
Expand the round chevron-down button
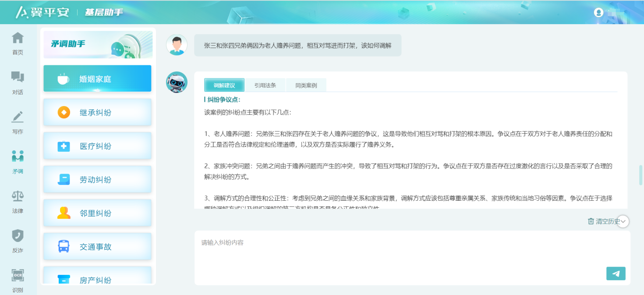(x=623, y=221)
